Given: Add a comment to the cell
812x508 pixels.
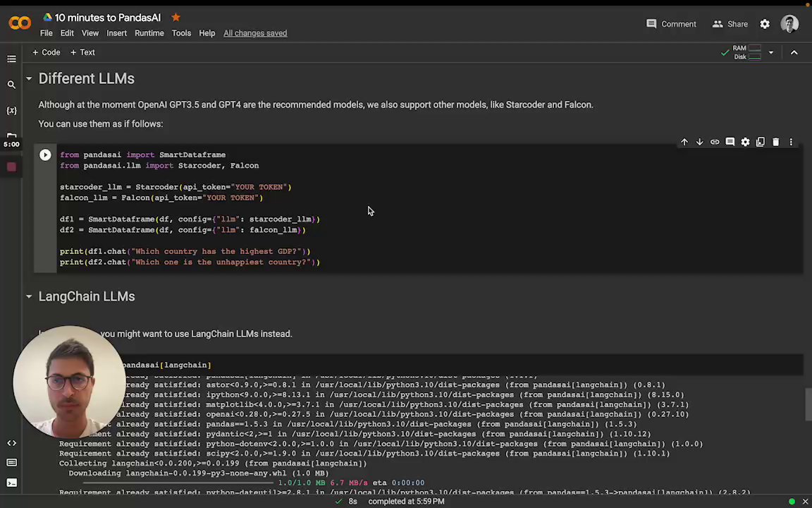Looking at the screenshot, I should click(x=730, y=142).
